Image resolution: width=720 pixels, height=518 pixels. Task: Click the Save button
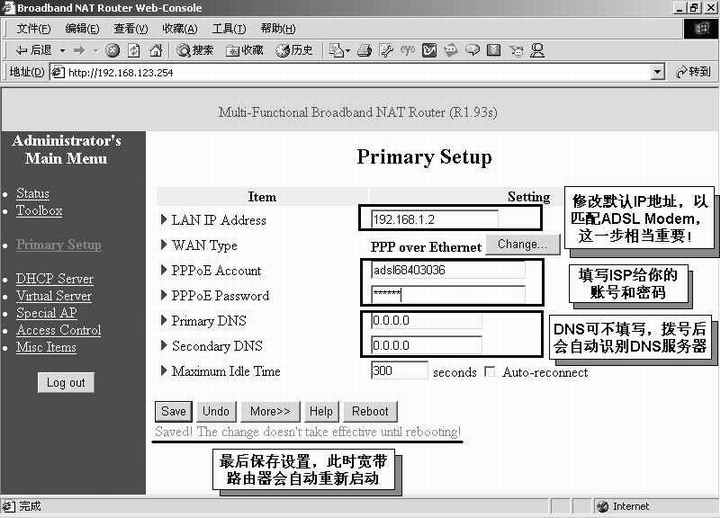[173, 411]
